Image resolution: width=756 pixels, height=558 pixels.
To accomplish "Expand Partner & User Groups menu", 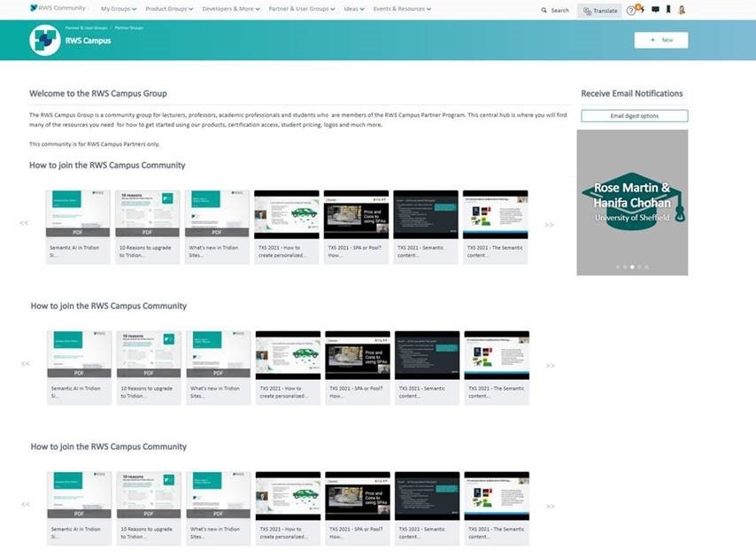I will click(302, 9).
